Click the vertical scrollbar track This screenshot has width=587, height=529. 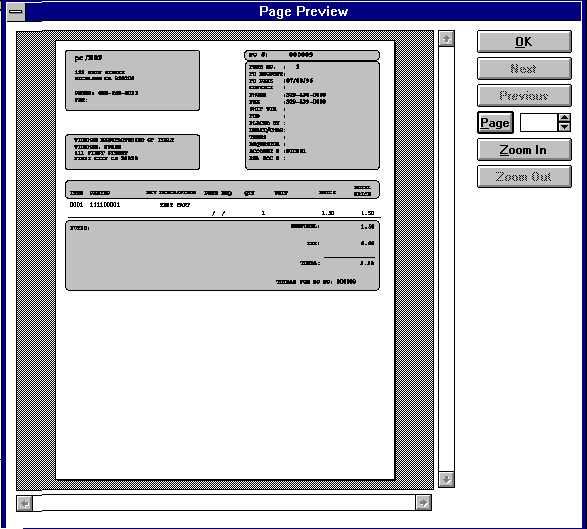click(447, 259)
